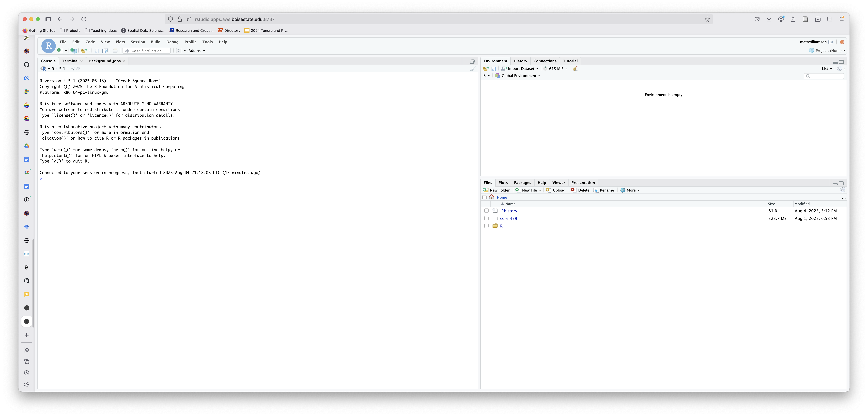Expand the Addins dropdown

pyautogui.click(x=196, y=51)
